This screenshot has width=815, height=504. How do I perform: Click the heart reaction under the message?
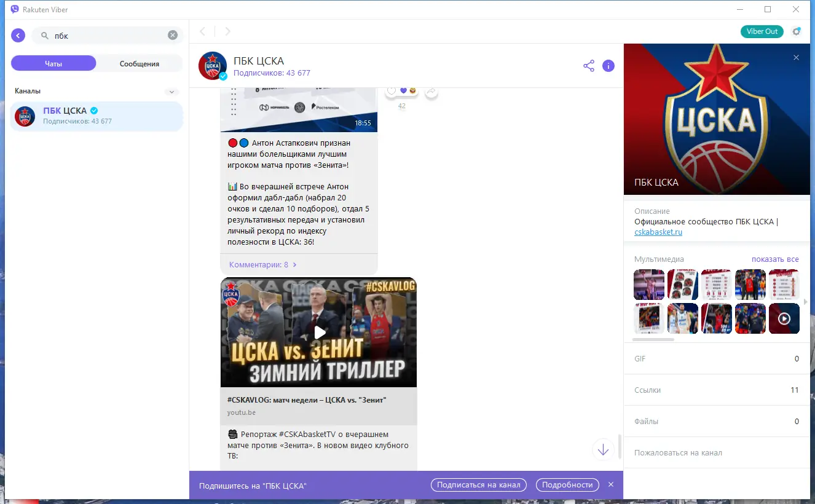click(x=403, y=90)
